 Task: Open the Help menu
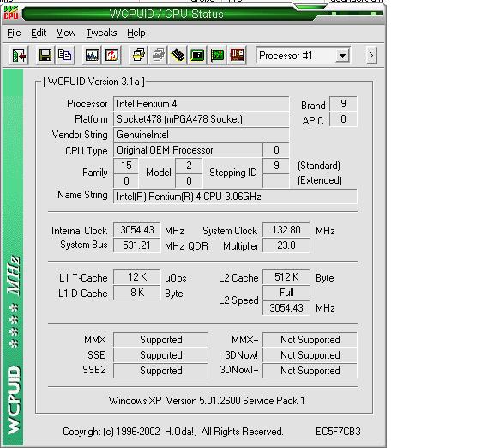pyautogui.click(x=136, y=33)
